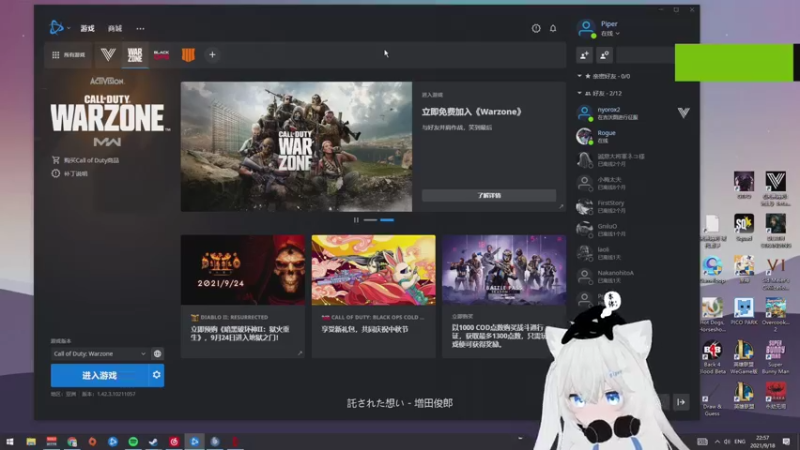Open Piper profile avatar
The image size is (800, 450).
586,28
